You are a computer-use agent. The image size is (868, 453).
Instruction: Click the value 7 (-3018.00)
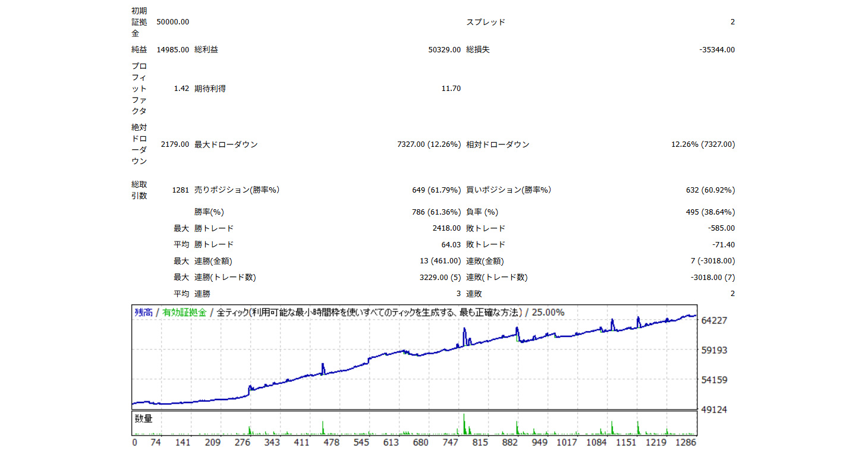[x=712, y=261]
